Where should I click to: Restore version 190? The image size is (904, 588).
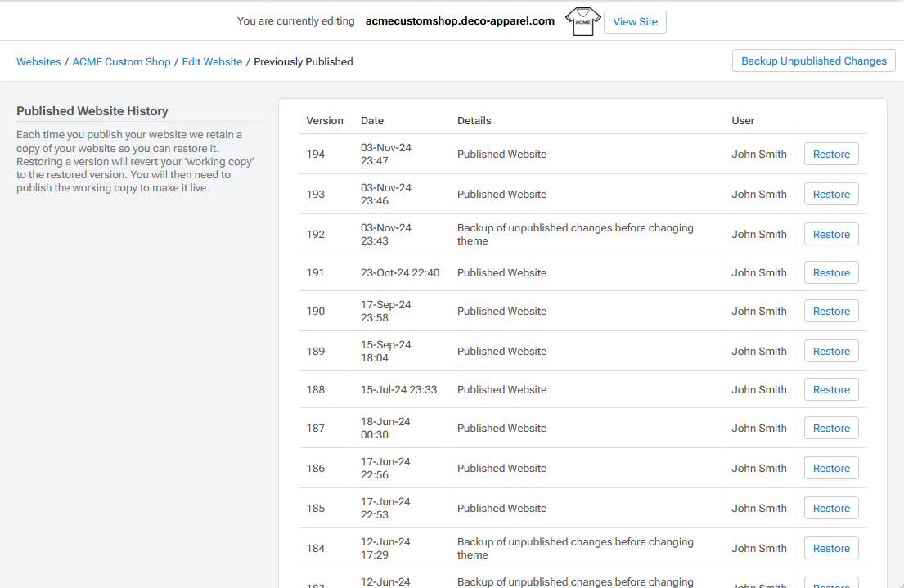(831, 312)
